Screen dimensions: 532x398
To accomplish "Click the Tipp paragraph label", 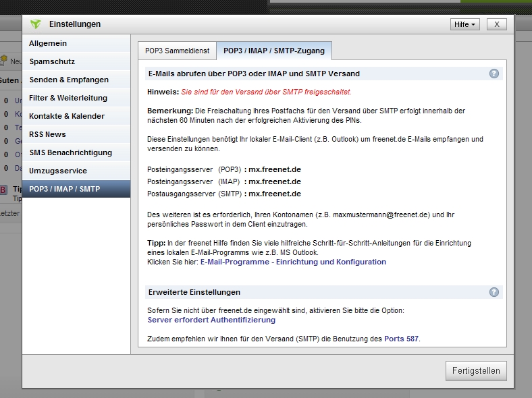I will [156, 243].
